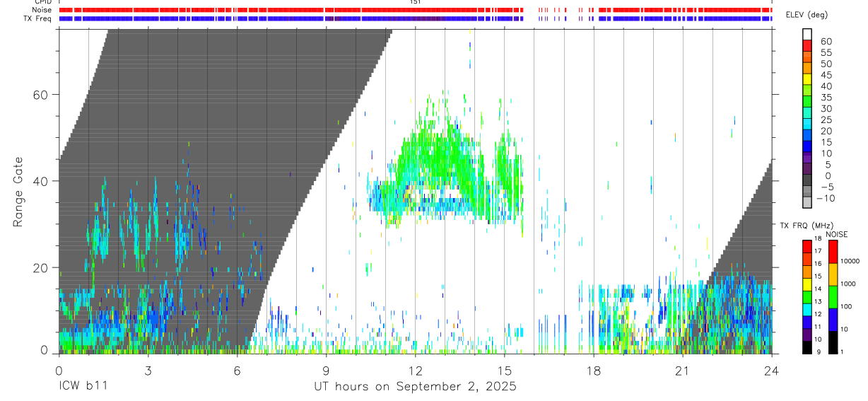Choose the black swatch in NOISE colorbar
Screen dimensions: 868x401
pos(833,343)
